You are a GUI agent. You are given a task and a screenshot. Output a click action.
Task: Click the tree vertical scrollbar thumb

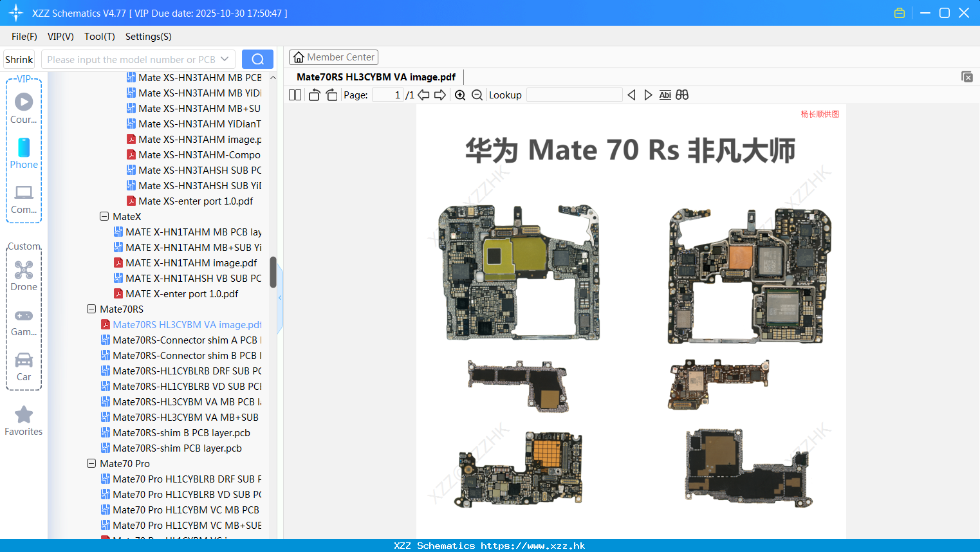(273, 272)
